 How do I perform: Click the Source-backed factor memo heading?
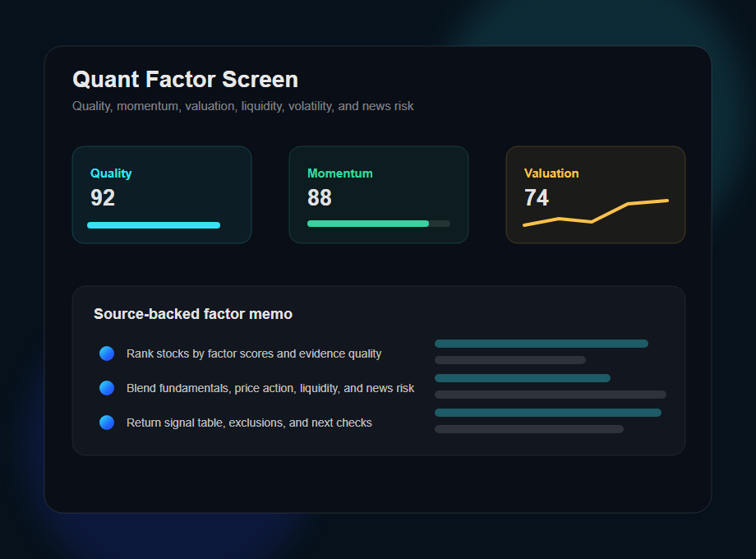pos(193,314)
